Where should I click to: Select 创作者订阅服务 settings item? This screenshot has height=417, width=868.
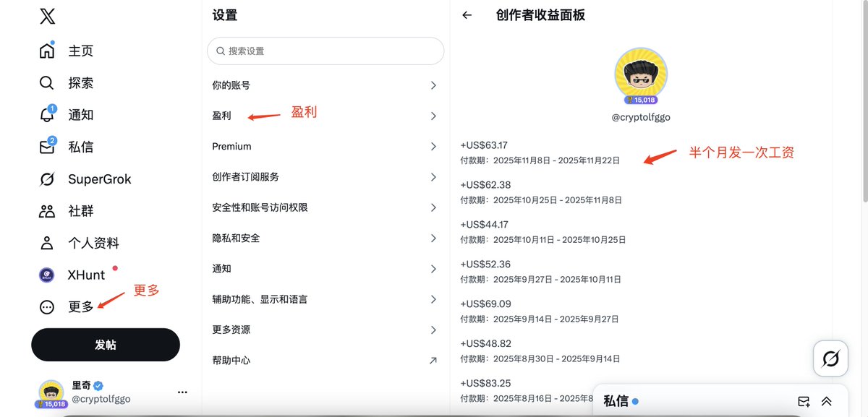325,177
